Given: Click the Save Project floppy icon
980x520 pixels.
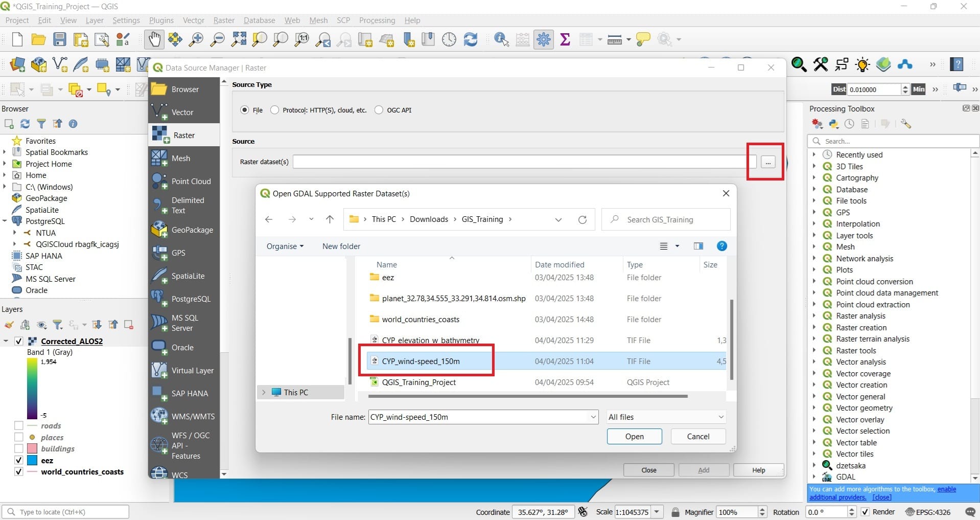Looking at the screenshot, I should 60,39.
